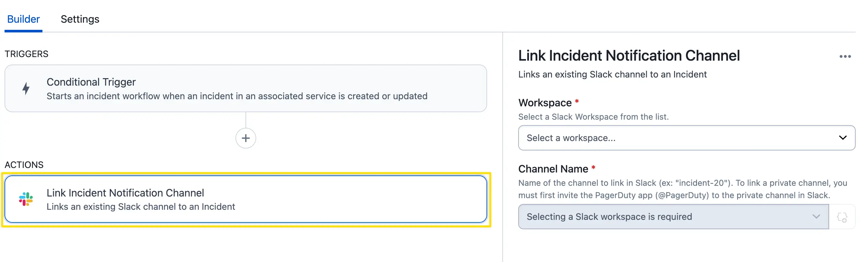
Task: Open the Selecting a Slack workspace dropdown
Action: point(673,217)
